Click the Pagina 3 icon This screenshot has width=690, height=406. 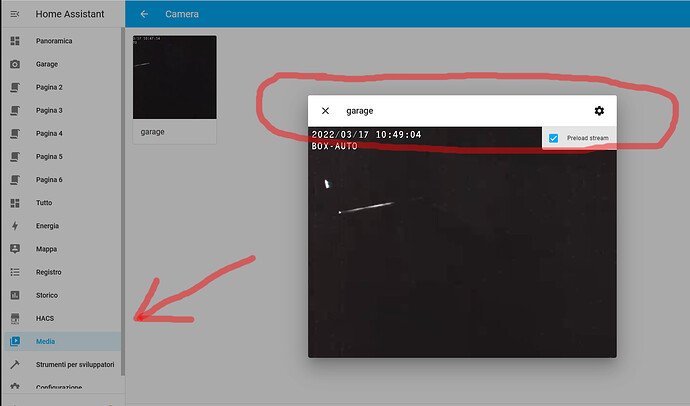point(15,110)
